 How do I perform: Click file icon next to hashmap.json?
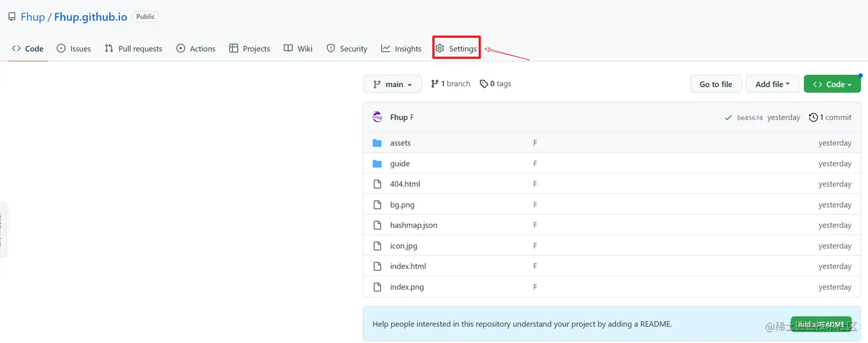coord(377,225)
